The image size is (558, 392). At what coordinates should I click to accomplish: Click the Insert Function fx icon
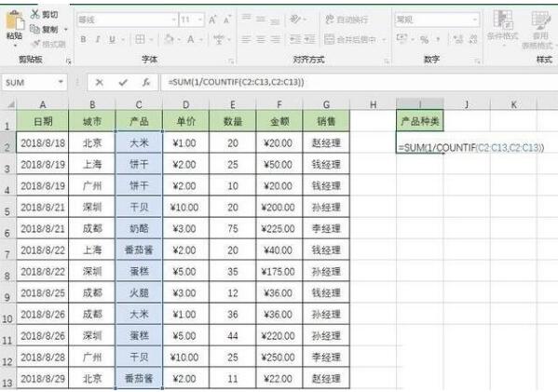pyautogui.click(x=146, y=83)
